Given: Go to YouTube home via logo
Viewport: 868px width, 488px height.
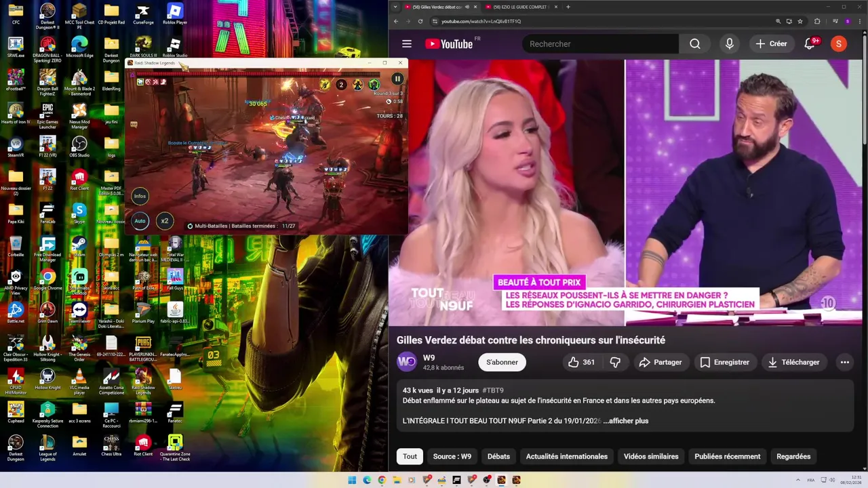Looking at the screenshot, I should coord(449,44).
